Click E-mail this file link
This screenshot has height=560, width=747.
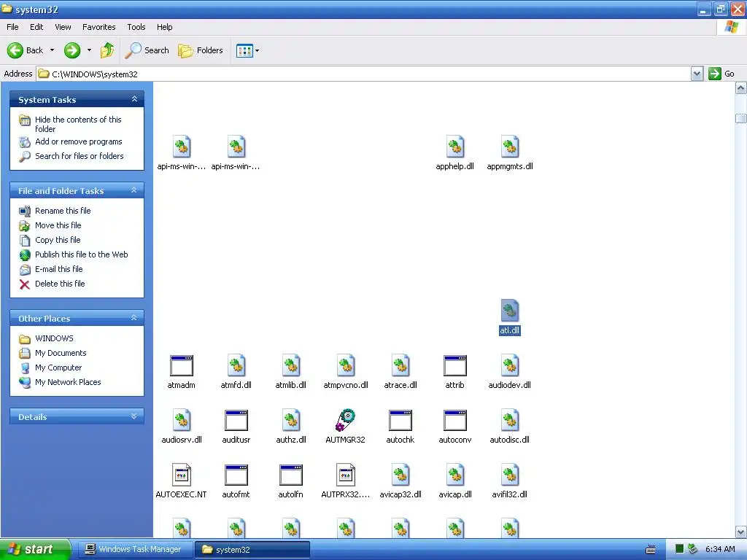click(58, 269)
